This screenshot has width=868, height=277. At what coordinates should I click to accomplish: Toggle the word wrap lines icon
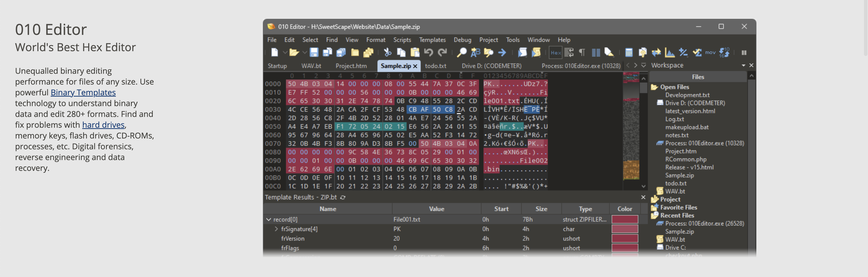[569, 52]
